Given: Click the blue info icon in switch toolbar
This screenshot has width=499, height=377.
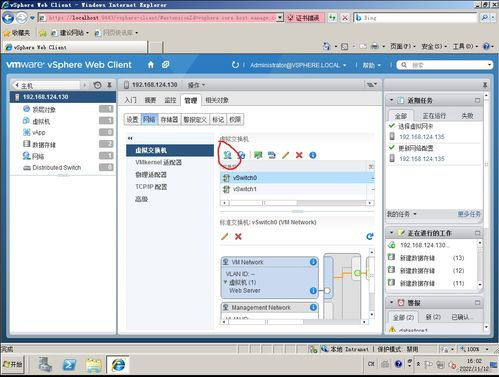Looking at the screenshot, I should pos(313,155).
